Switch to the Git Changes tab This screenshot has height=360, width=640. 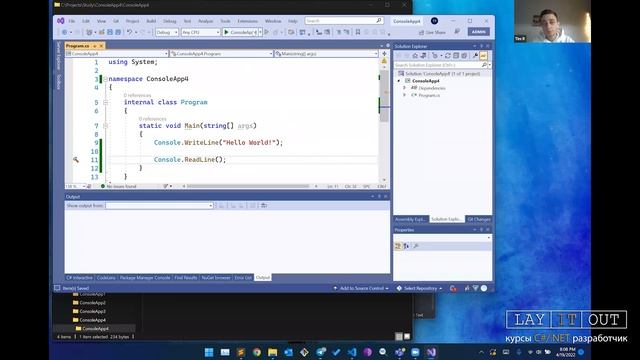pos(479,219)
